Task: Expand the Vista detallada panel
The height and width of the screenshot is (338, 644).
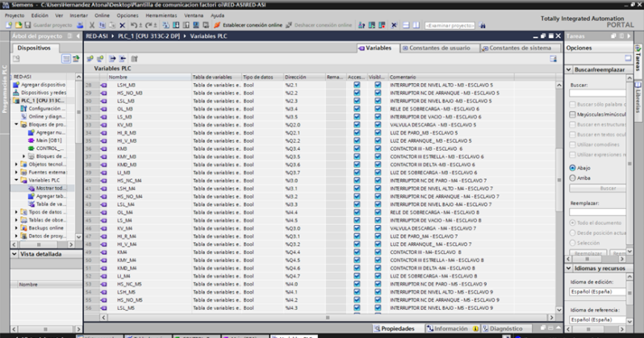Action: point(15,253)
